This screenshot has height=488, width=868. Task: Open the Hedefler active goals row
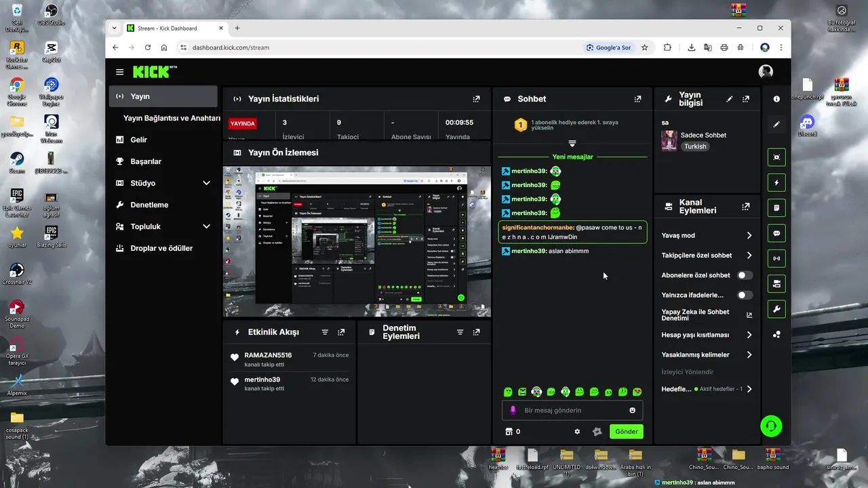(x=707, y=389)
